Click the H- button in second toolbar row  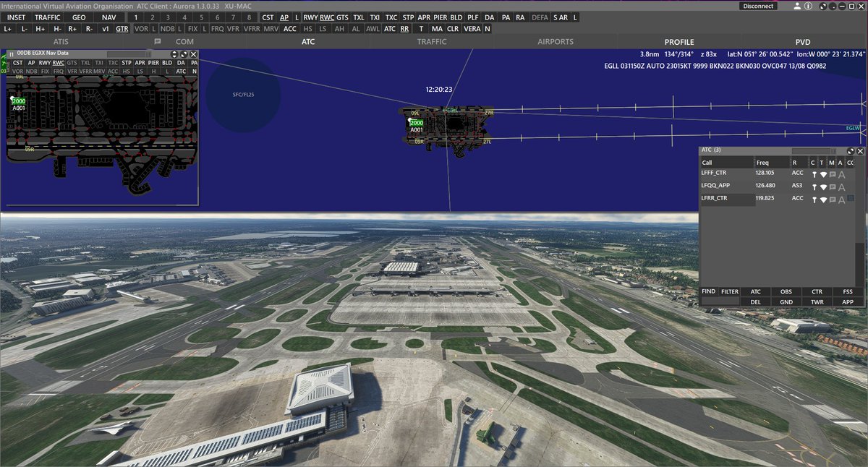[x=57, y=29]
